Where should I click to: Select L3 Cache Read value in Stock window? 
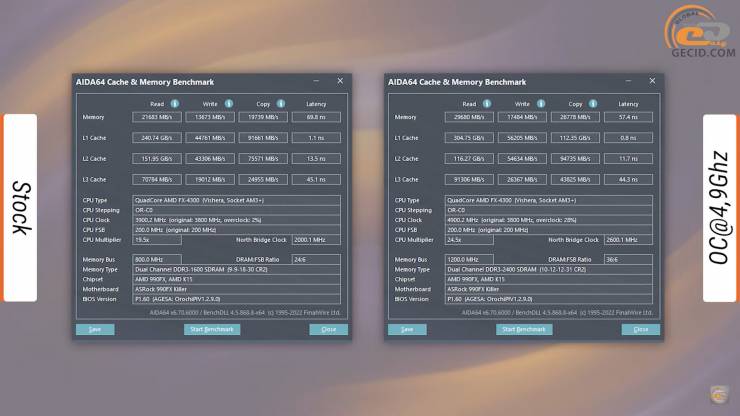click(157, 179)
